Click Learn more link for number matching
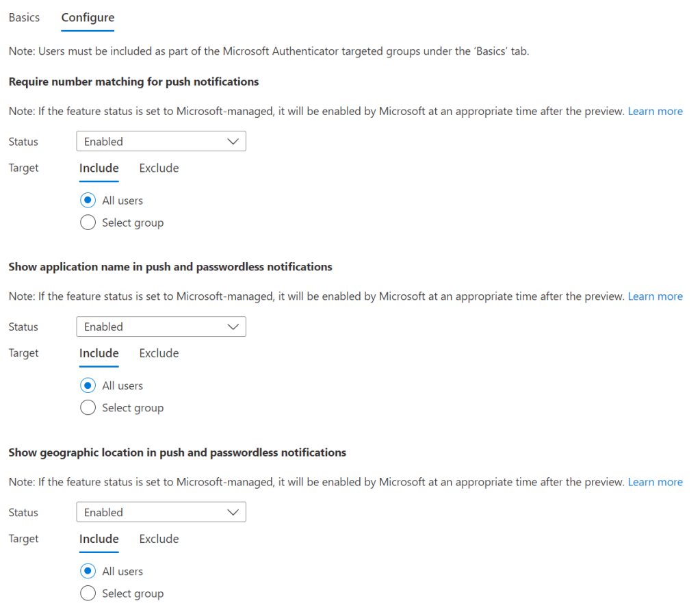Screen dimensions: 700x612 tap(655, 111)
